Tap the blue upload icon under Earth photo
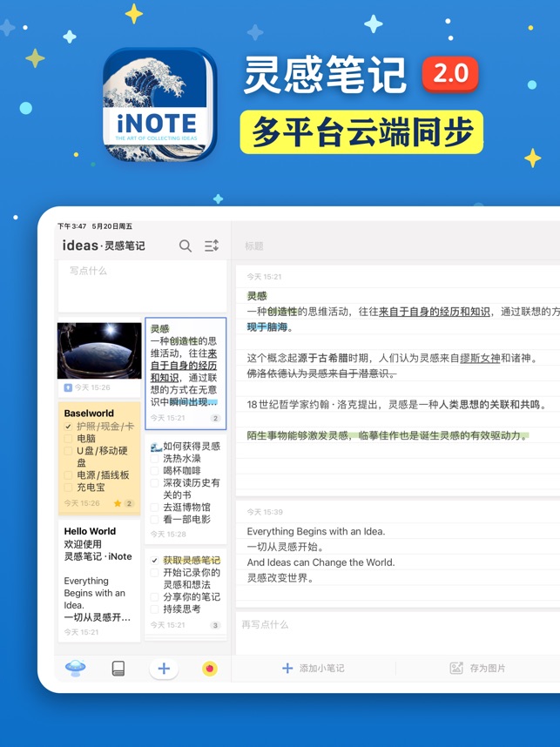 [68, 387]
